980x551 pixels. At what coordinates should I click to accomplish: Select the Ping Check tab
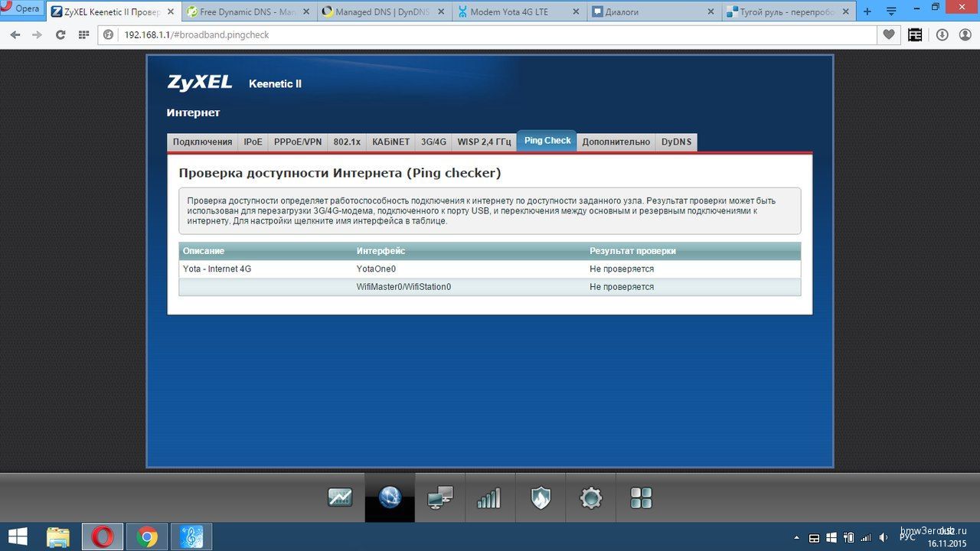coord(547,141)
